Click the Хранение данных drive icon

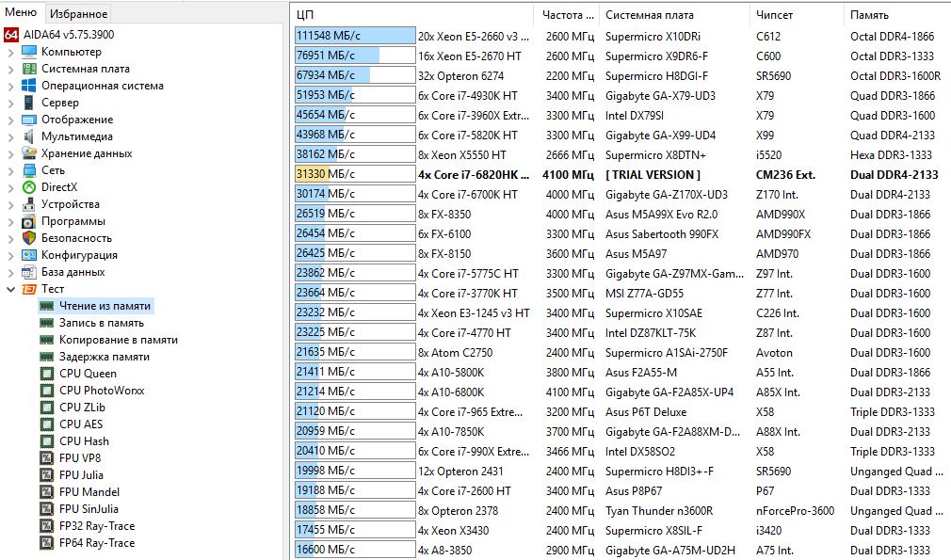(x=29, y=153)
